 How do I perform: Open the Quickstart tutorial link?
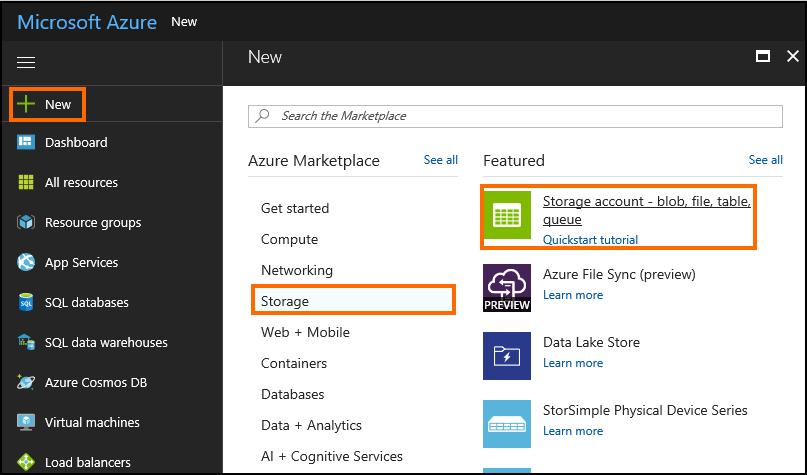tap(590, 240)
